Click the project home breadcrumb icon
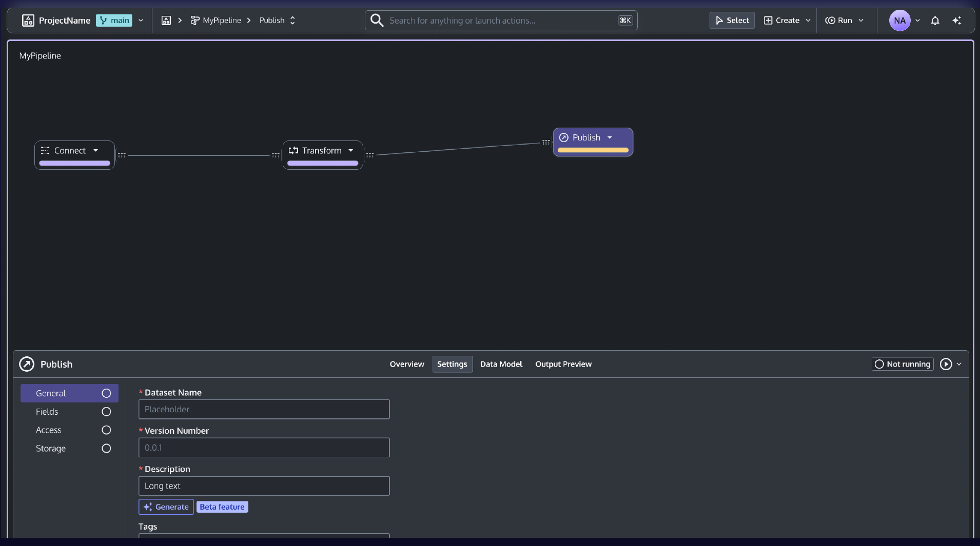Screen dimensions: 980x546 coord(166,21)
